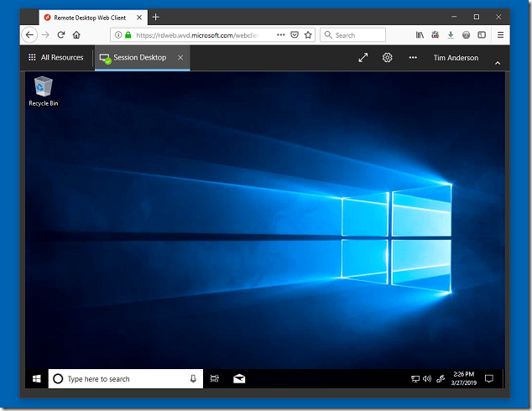Open the Firefox downloads panel

(451, 35)
